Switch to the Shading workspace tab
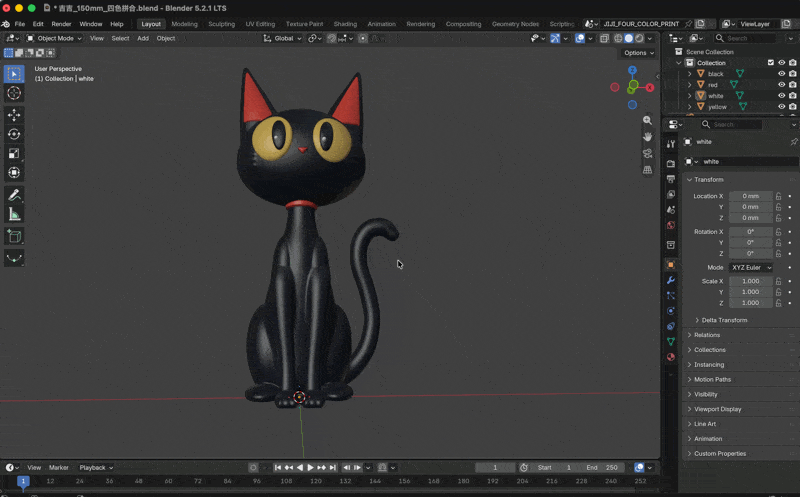 pos(345,24)
